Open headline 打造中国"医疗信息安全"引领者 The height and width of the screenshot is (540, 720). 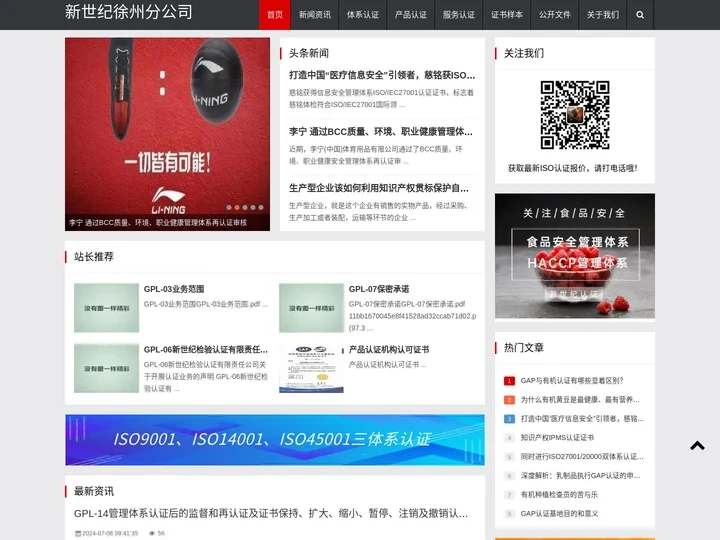pos(382,75)
